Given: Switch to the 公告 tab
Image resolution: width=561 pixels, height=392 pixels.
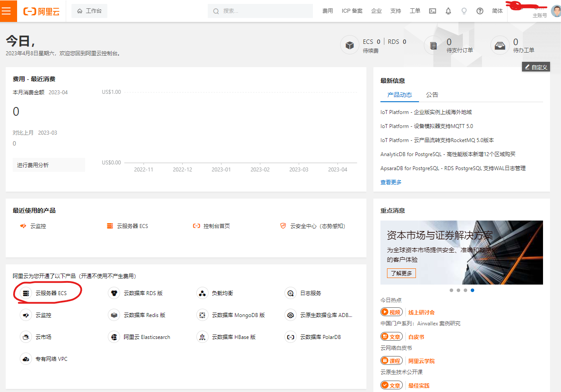Looking at the screenshot, I should (432, 95).
